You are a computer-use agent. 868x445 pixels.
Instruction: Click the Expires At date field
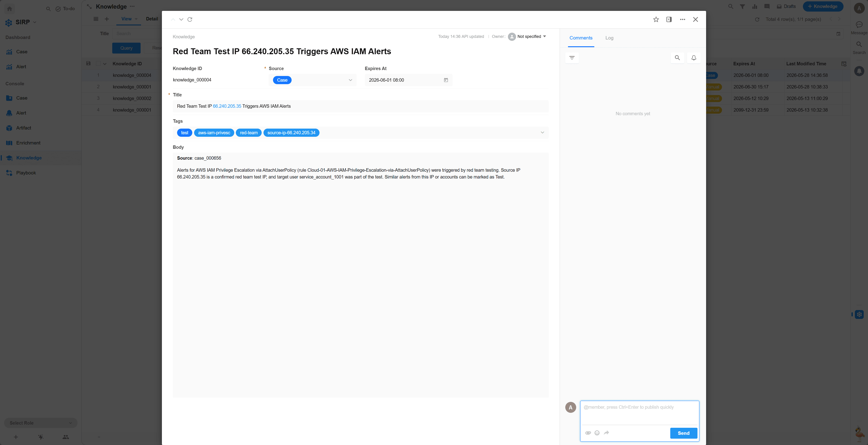[408, 80]
